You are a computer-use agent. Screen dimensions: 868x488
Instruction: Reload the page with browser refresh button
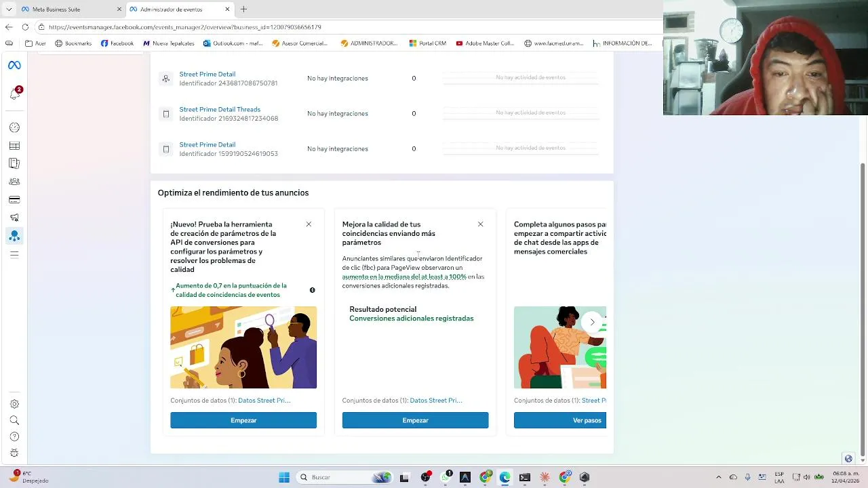tap(25, 27)
